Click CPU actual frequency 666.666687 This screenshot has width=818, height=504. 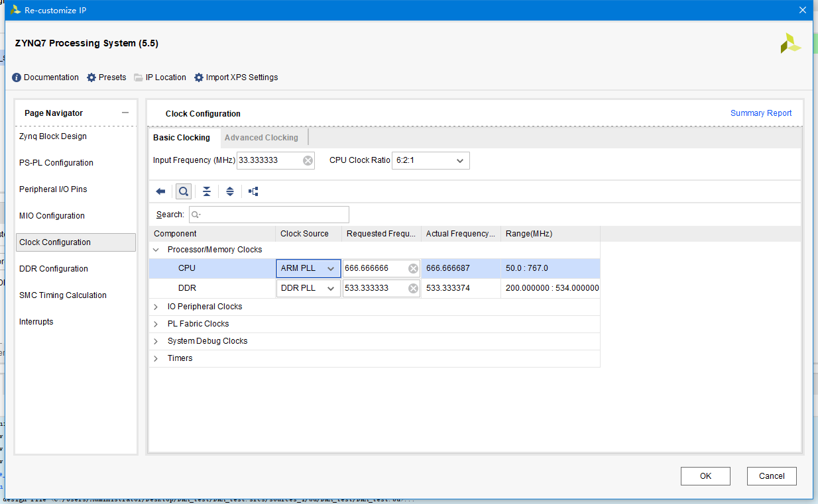point(448,268)
